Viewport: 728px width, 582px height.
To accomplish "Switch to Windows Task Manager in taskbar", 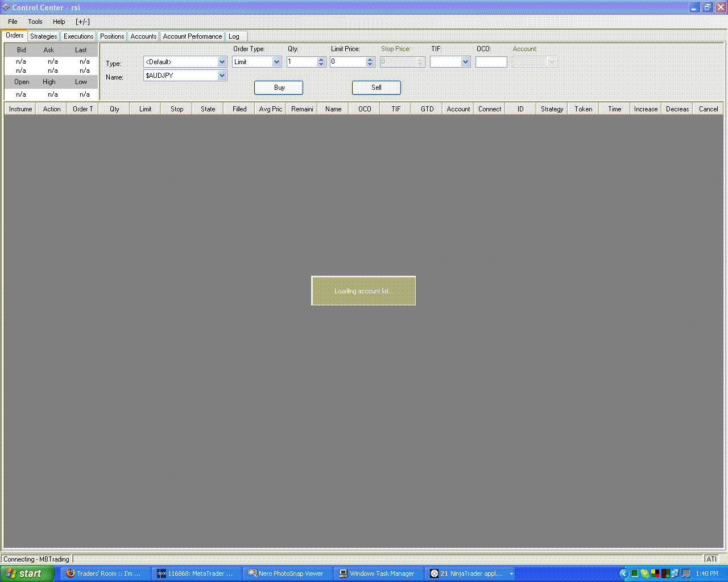I will 379,573.
